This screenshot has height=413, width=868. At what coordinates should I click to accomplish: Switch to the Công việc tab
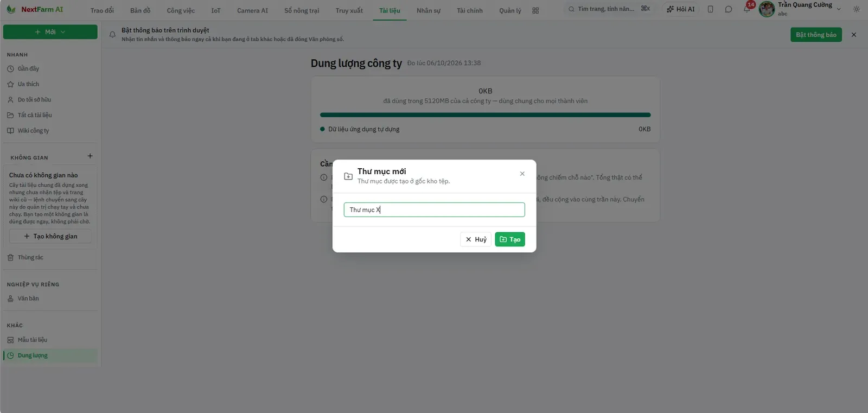[181, 10]
